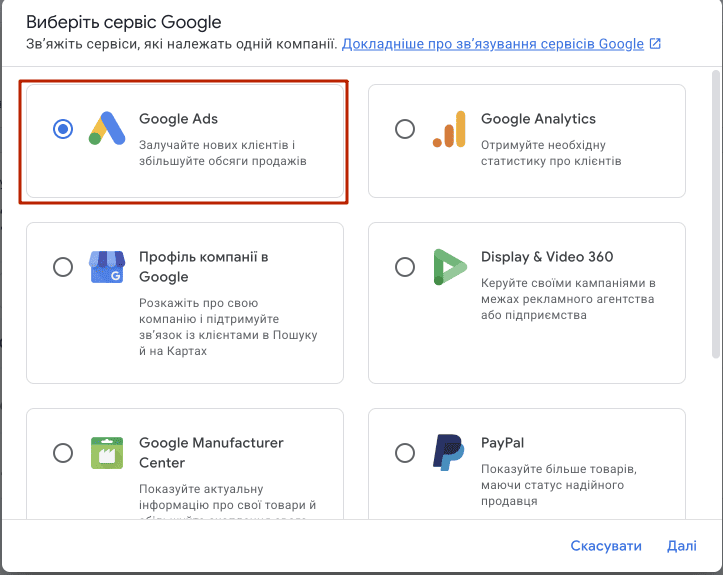Click the external link icon after Докладніше link
Screen dimensions: 723x575
pyautogui.click(x=655, y=44)
